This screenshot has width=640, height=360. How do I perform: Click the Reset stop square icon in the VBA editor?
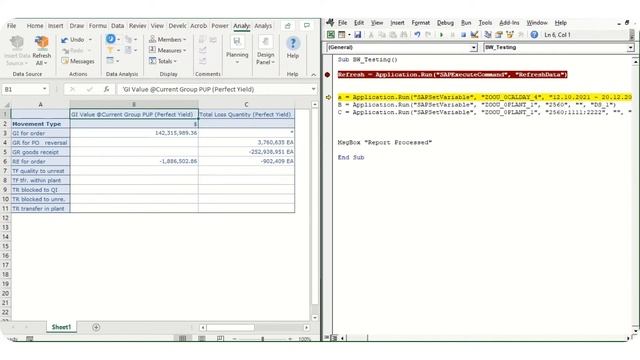463,35
